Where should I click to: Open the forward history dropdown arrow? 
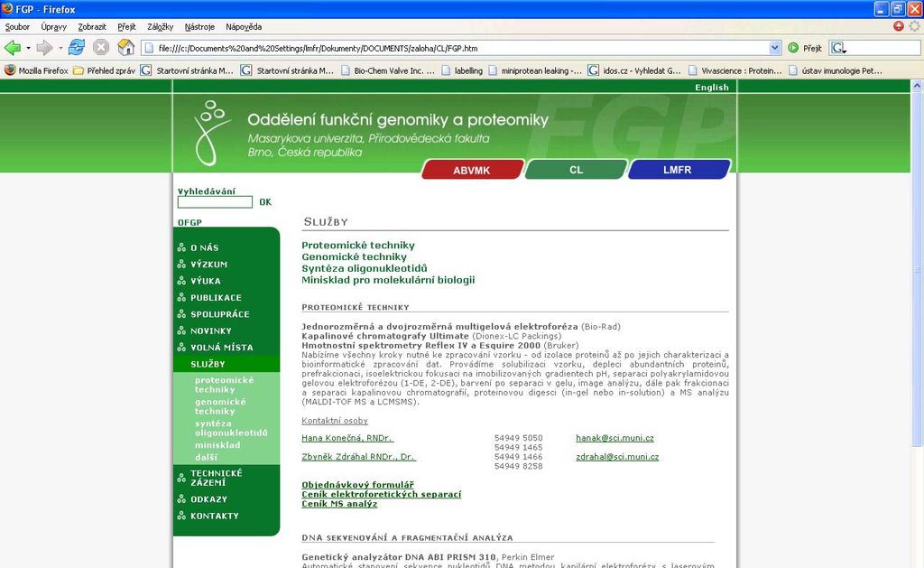[x=60, y=48]
